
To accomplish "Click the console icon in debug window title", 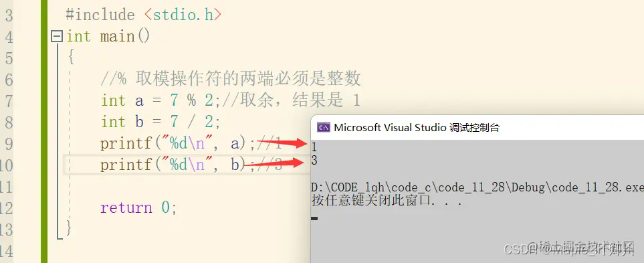I will pos(324,127).
